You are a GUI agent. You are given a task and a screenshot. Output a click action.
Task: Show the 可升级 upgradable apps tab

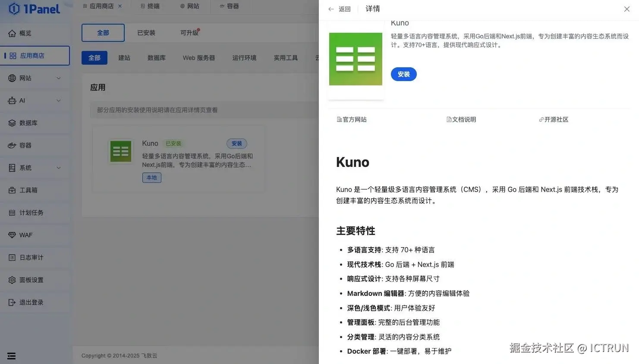(x=189, y=33)
